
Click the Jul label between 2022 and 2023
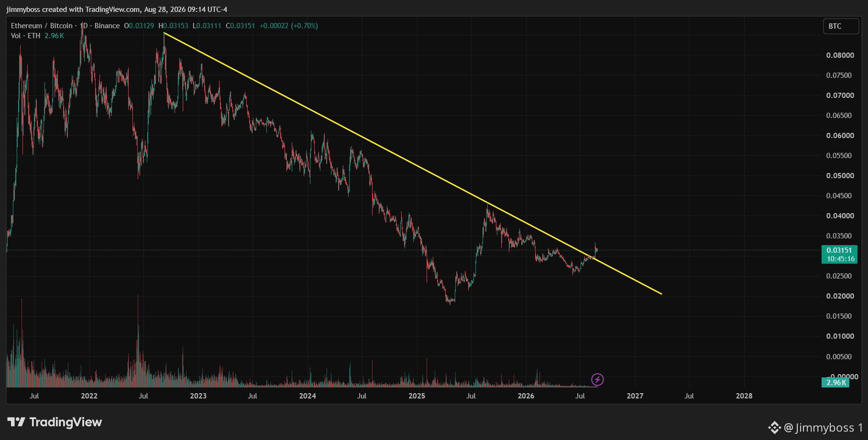143,396
